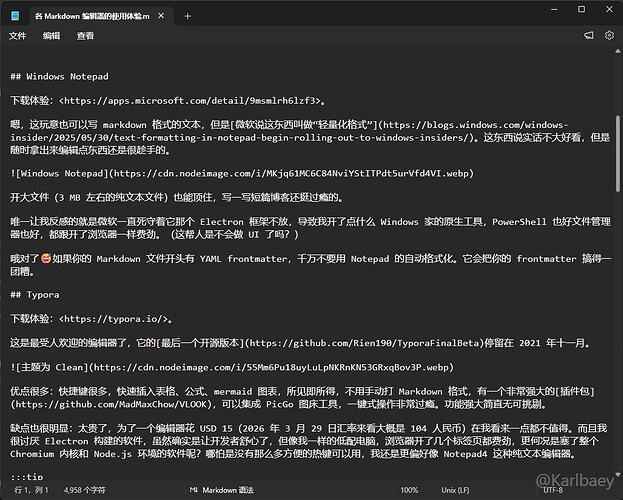
Task: Click the MadMaxChow/VLOOK URL text
Action: point(112,404)
